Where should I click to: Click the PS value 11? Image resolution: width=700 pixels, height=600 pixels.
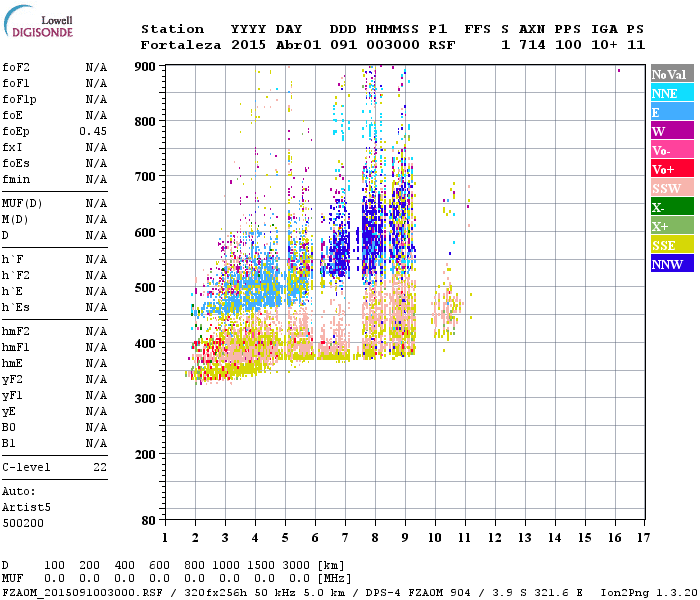click(636, 45)
